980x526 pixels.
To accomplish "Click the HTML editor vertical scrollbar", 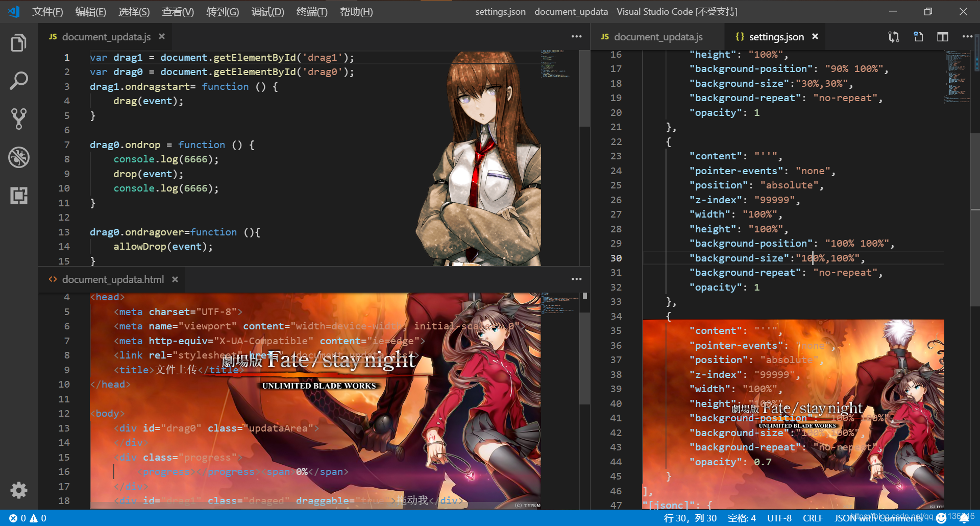I will pyautogui.click(x=585, y=357).
